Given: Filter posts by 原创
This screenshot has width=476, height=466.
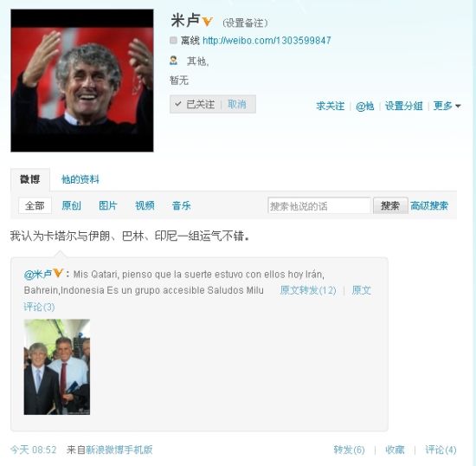Looking at the screenshot, I should pos(71,205).
